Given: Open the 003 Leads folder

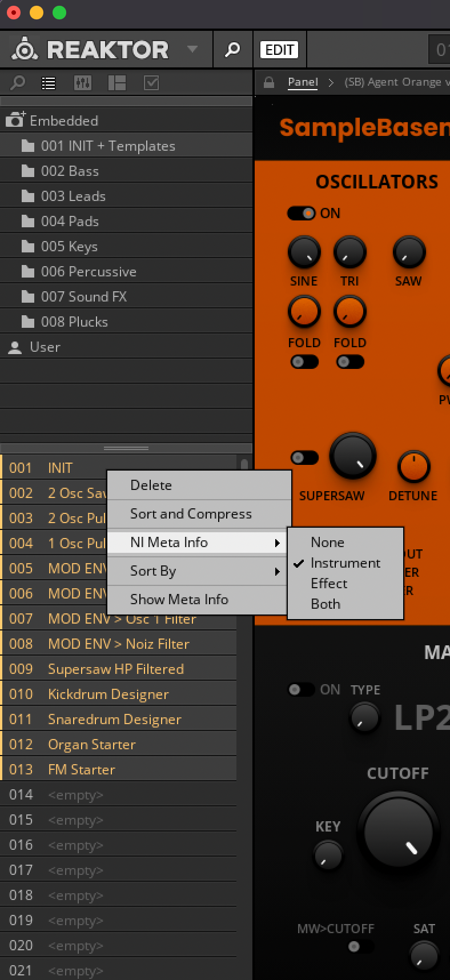Looking at the screenshot, I should pos(126,196).
